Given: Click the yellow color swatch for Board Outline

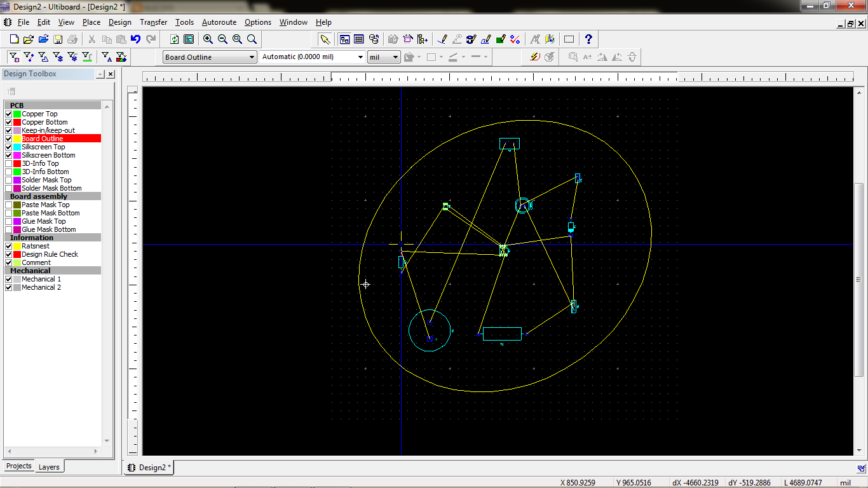Looking at the screenshot, I should (17, 139).
